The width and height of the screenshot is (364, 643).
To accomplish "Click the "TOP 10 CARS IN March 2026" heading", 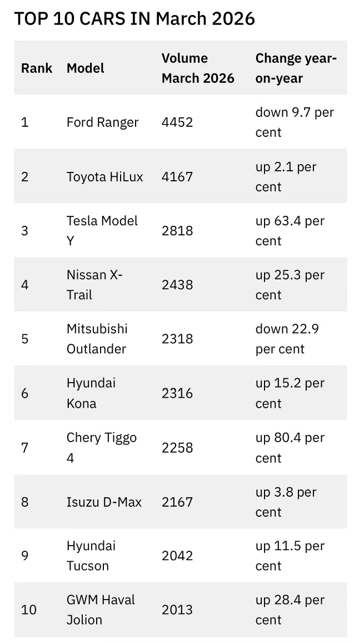I will point(134,19).
